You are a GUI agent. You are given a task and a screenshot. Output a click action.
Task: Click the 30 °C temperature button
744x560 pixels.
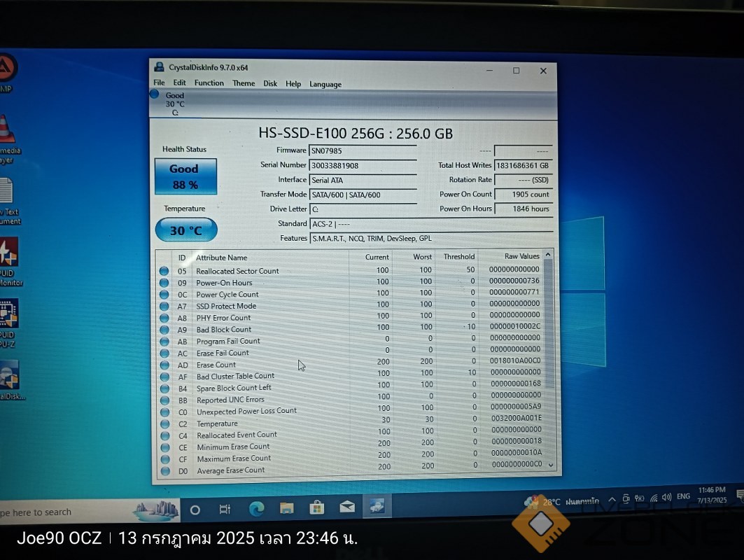186,230
